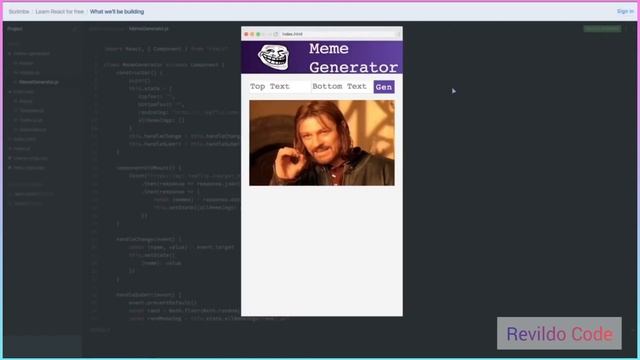This screenshot has height=360, width=640.
Task: Click the Sign in link
Action: (625, 11)
